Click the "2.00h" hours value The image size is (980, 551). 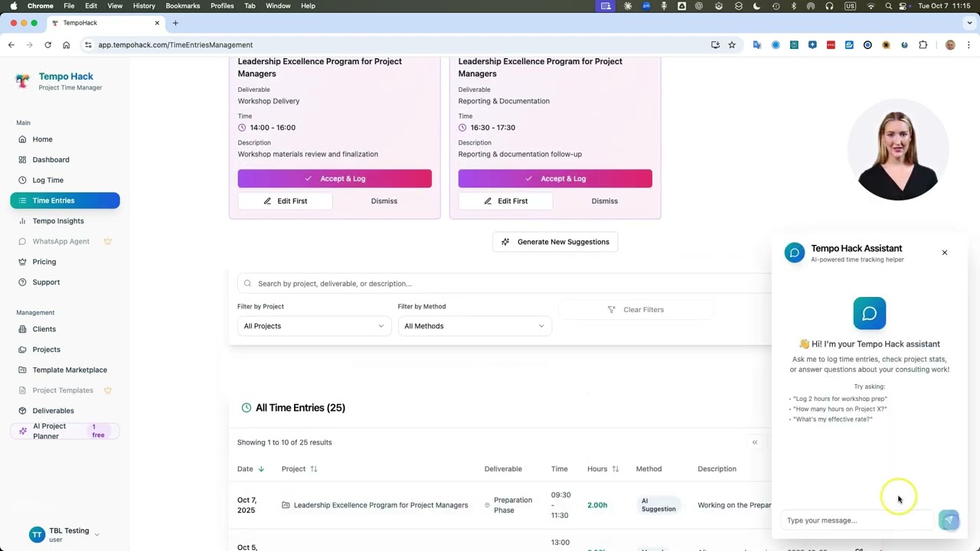(597, 505)
